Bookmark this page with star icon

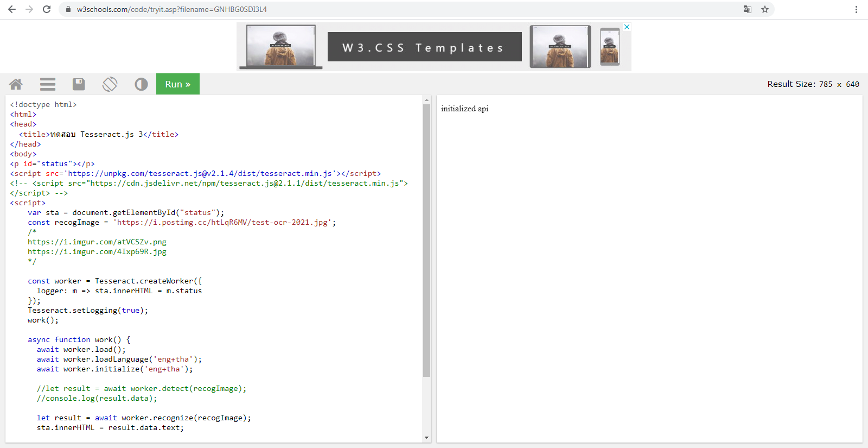pyautogui.click(x=765, y=9)
